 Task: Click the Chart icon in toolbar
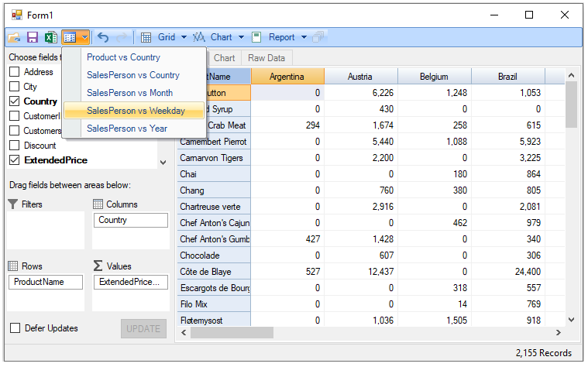pos(199,37)
